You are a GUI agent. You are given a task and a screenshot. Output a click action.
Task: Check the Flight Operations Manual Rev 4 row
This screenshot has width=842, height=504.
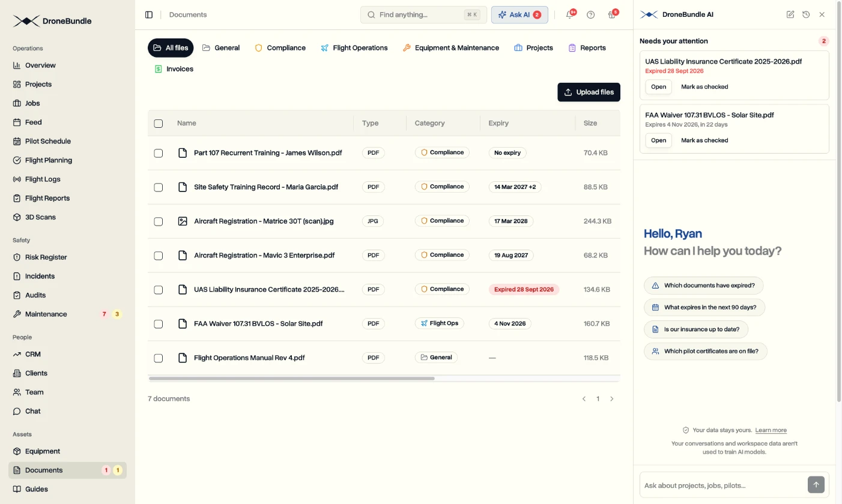click(159, 358)
